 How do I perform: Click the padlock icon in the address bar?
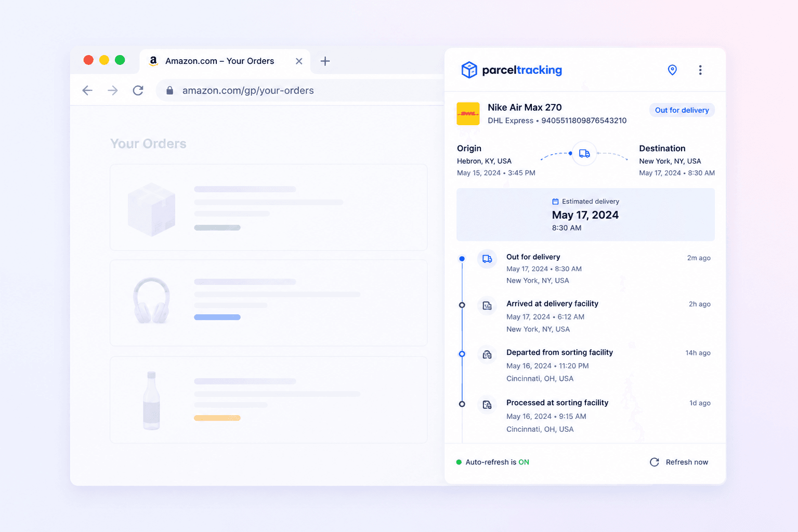pos(169,90)
